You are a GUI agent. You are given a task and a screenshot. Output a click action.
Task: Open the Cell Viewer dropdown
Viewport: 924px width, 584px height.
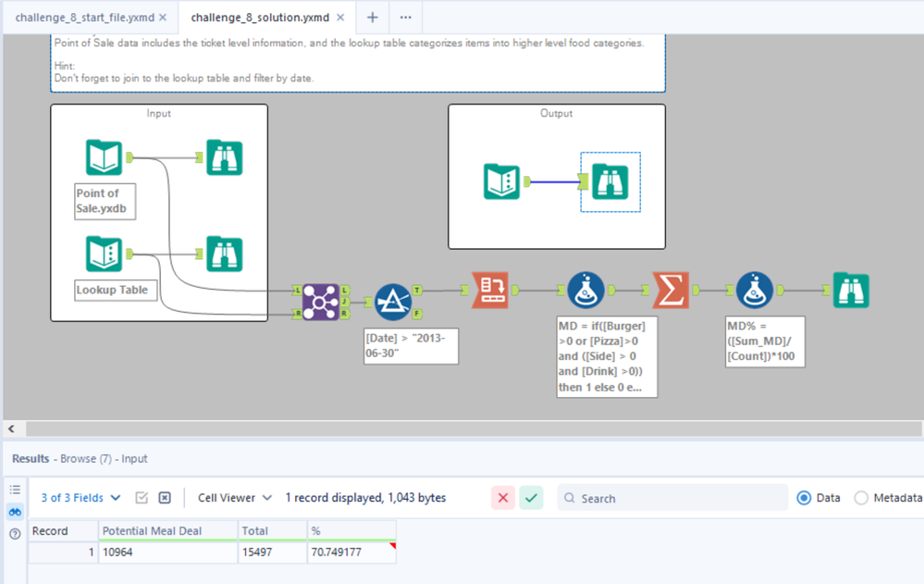235,498
